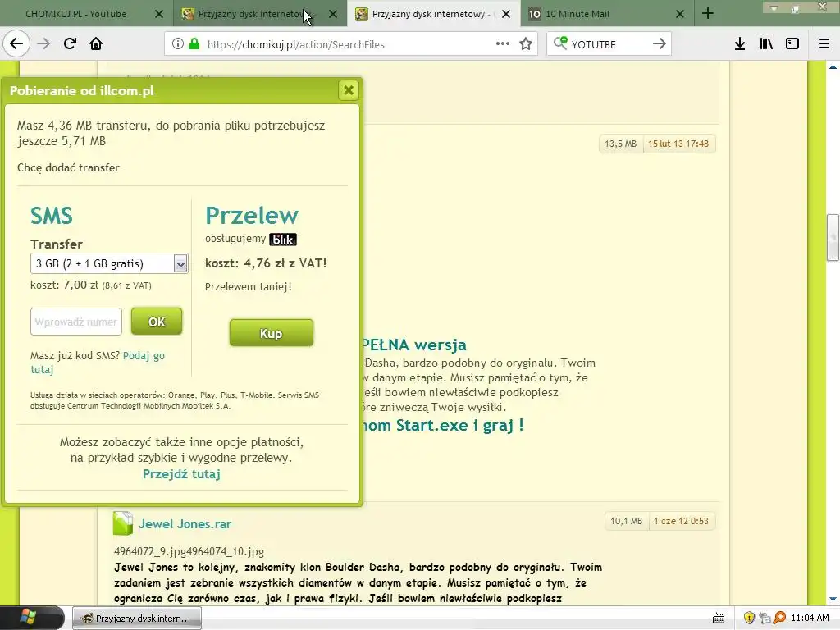
Task: Click scrollbar down arrow
Action: 833,599
